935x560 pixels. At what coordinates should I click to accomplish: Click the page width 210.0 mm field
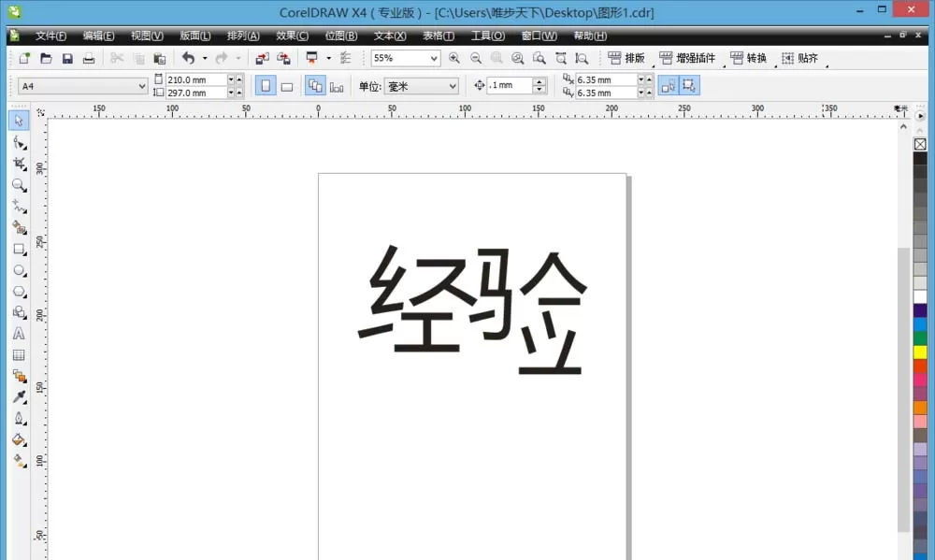[195, 79]
